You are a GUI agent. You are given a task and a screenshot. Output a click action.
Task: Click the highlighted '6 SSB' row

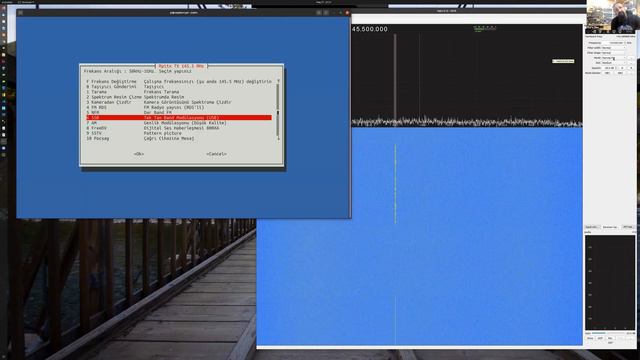point(179,118)
